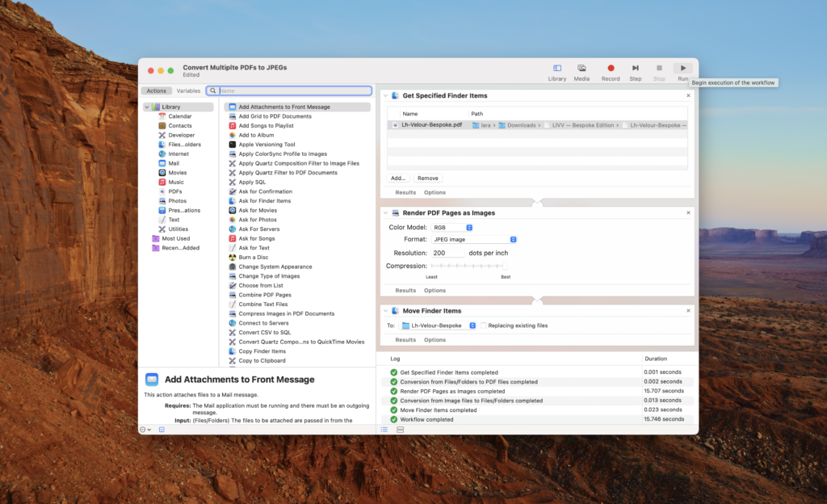Show the log list view icon
827x504 pixels.
point(384,430)
